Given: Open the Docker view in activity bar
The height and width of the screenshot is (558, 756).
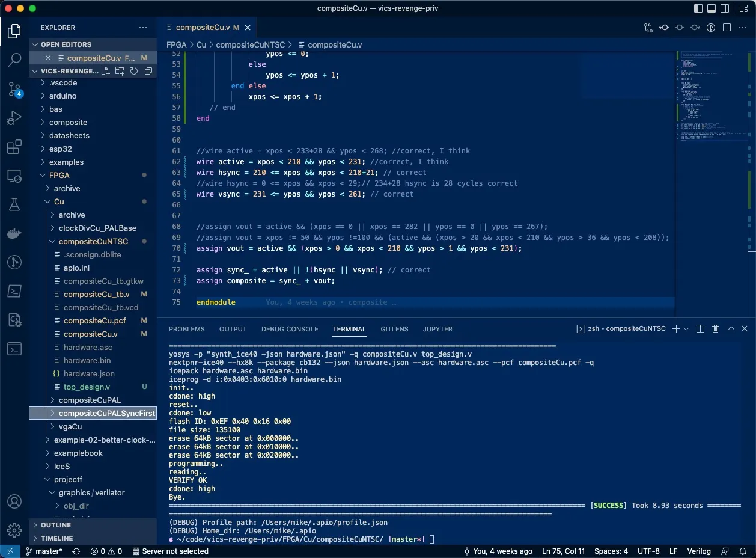Looking at the screenshot, I should [14, 233].
